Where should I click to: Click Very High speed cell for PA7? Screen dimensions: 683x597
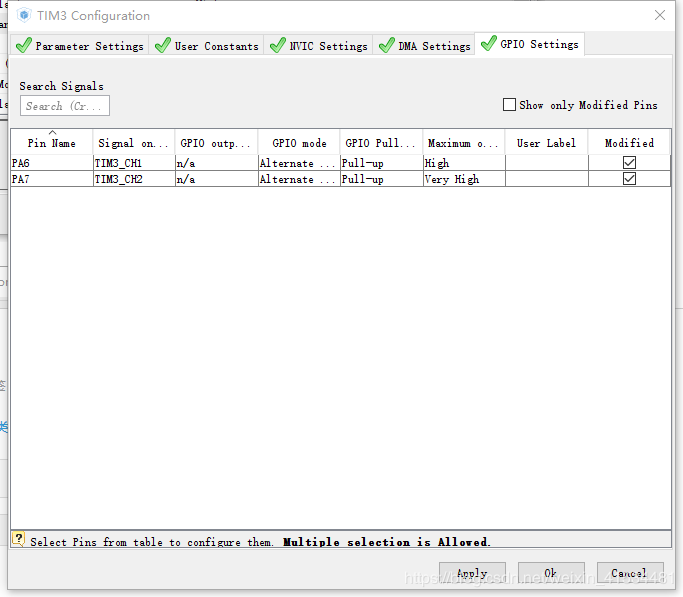click(x=464, y=179)
